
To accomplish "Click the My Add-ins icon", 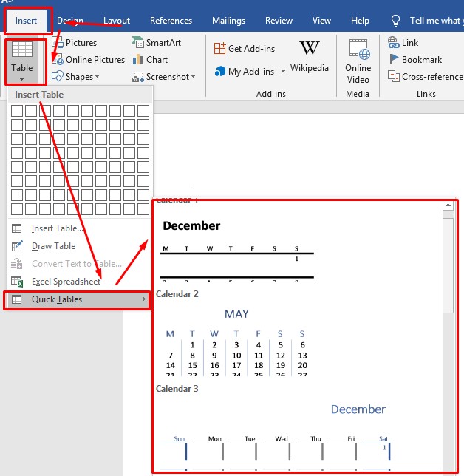I will point(219,72).
